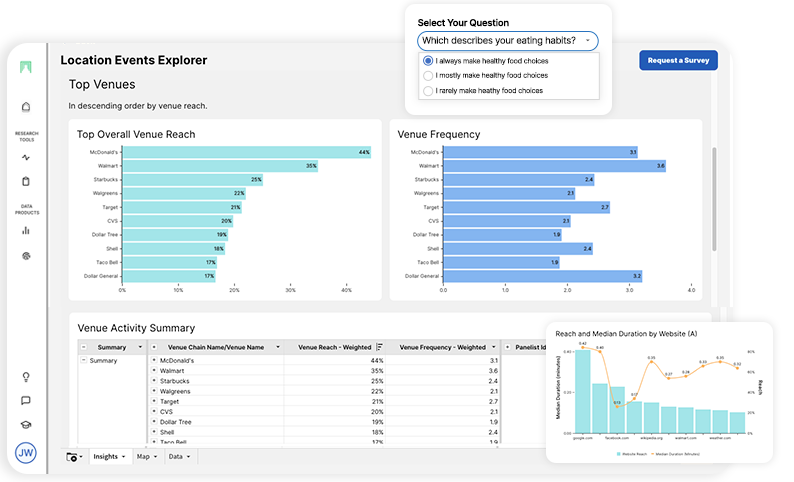Open the activity pulse research tool icon
794x482 pixels.
(26, 157)
